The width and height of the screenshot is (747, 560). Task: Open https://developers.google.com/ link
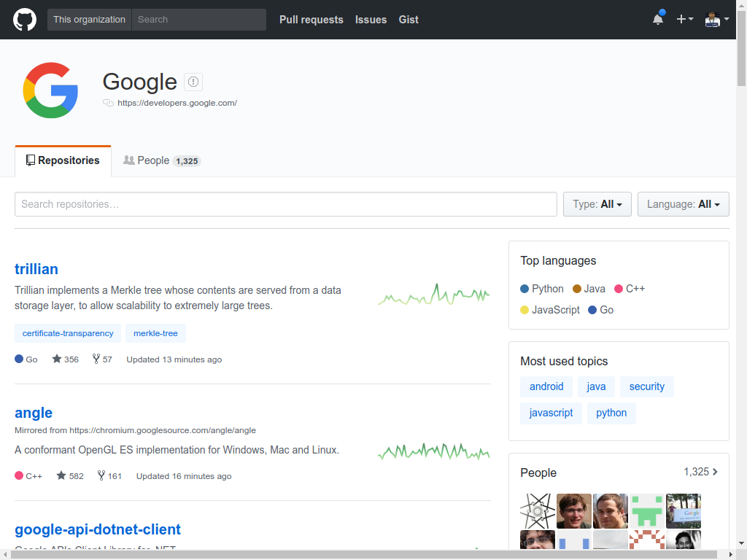tap(177, 103)
